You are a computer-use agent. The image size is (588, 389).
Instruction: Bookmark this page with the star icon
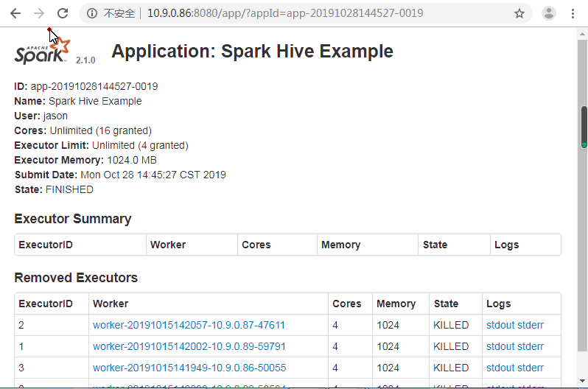519,13
